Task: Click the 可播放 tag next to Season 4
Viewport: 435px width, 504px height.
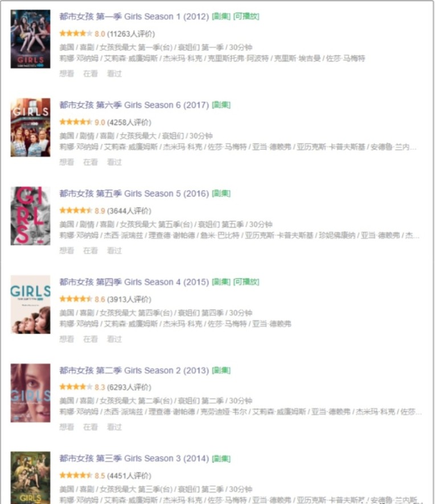Action: click(246, 282)
